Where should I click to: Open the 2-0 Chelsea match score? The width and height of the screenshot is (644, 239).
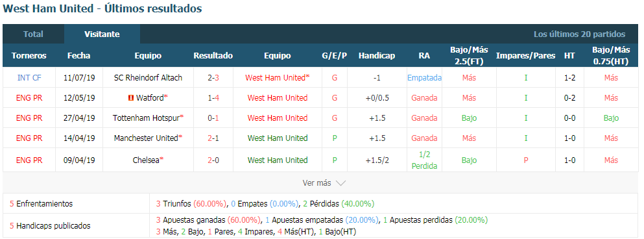click(213, 160)
